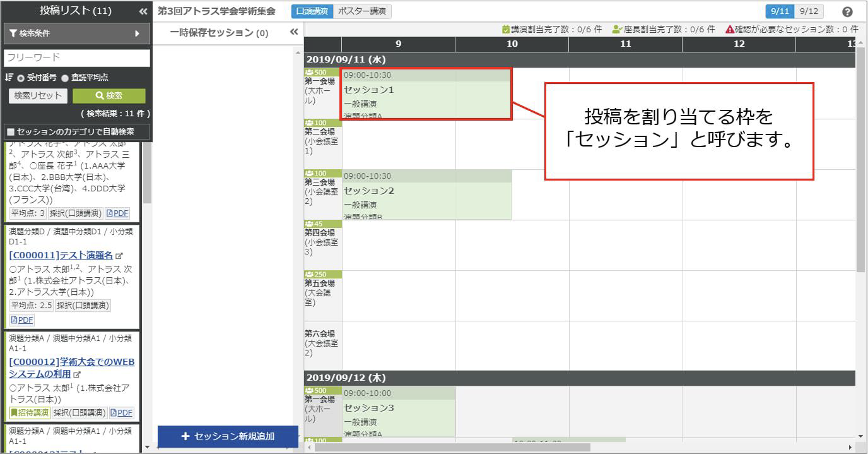Image resolution: width=868 pixels, height=454 pixels.
Task: Select the 受付番号 sort radio button
Action: (x=21, y=78)
